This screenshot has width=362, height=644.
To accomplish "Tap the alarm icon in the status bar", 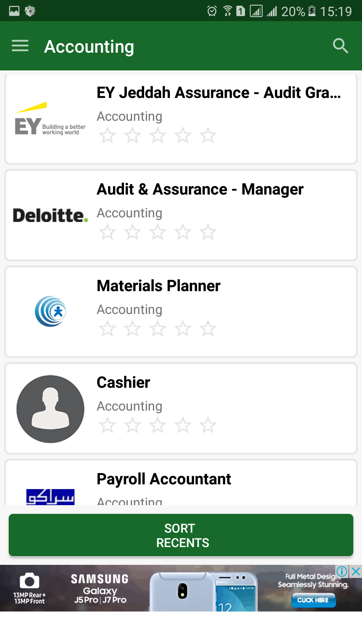I will click(212, 11).
